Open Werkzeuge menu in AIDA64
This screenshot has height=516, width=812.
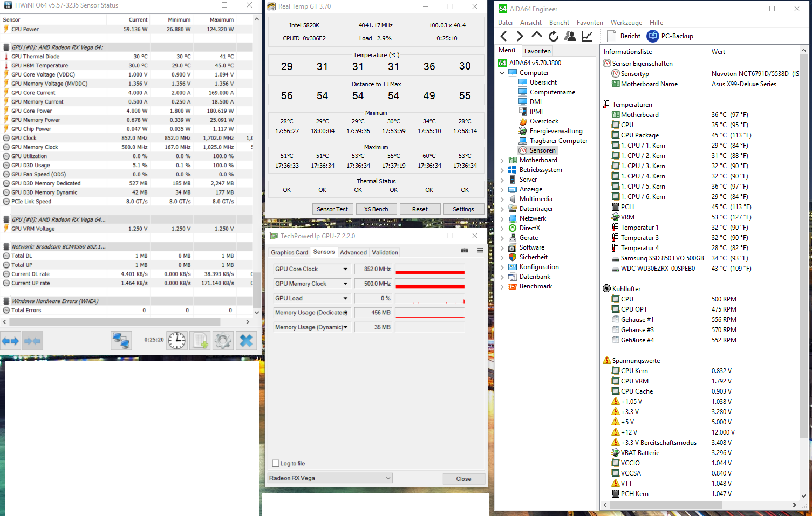[x=626, y=23]
